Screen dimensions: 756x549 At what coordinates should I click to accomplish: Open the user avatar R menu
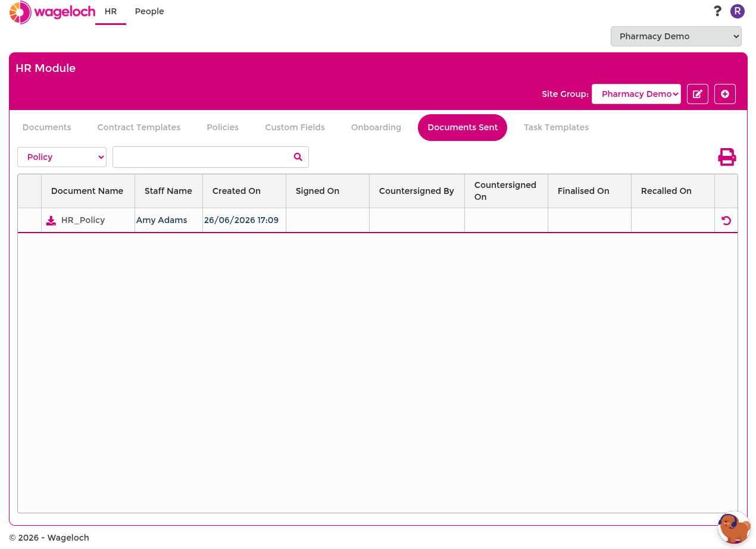[x=738, y=11]
